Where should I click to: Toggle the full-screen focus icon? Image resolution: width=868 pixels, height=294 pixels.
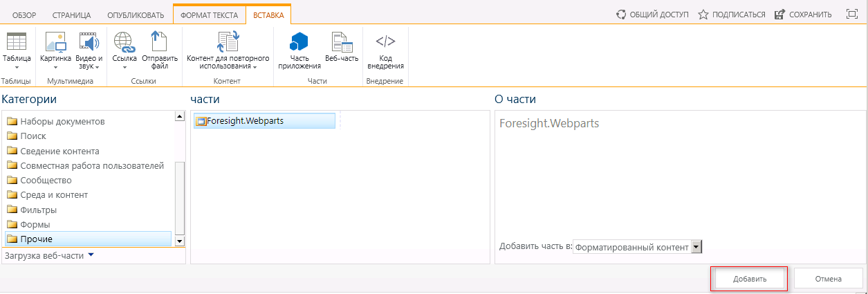coord(852,14)
